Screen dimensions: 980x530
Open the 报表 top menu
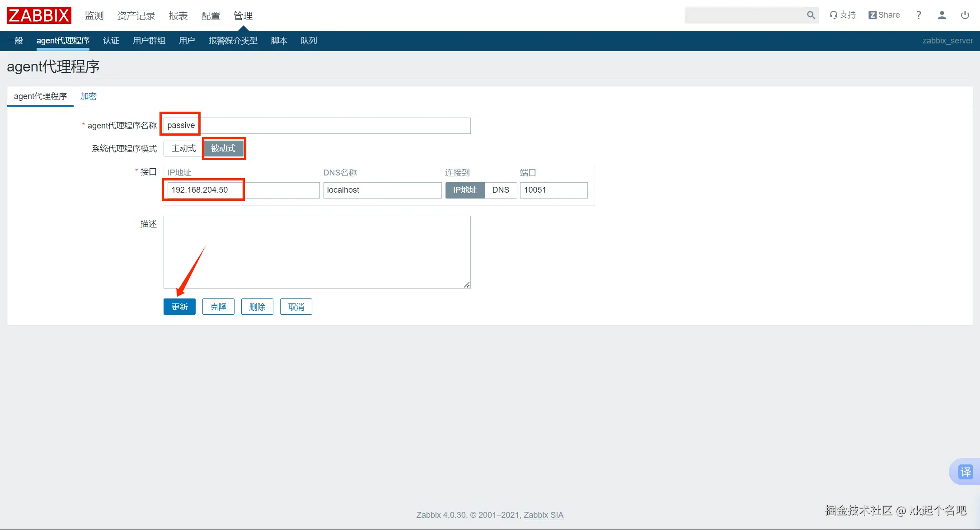pyautogui.click(x=178, y=16)
